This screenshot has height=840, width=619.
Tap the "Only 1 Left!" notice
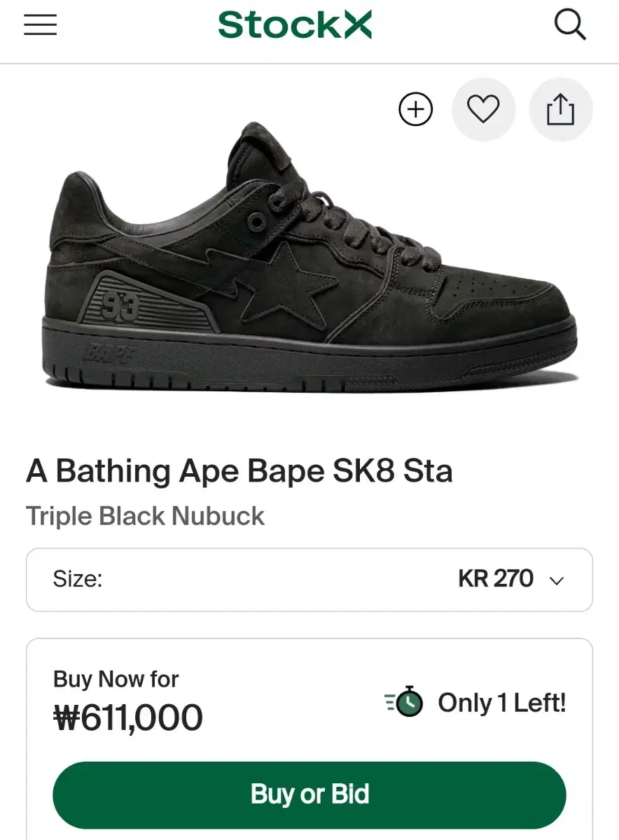[502, 703]
